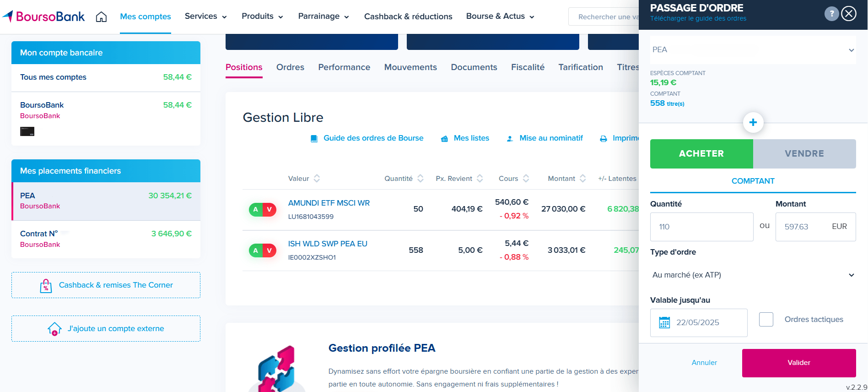Open the help question mark icon
The image size is (868, 392).
tap(831, 14)
